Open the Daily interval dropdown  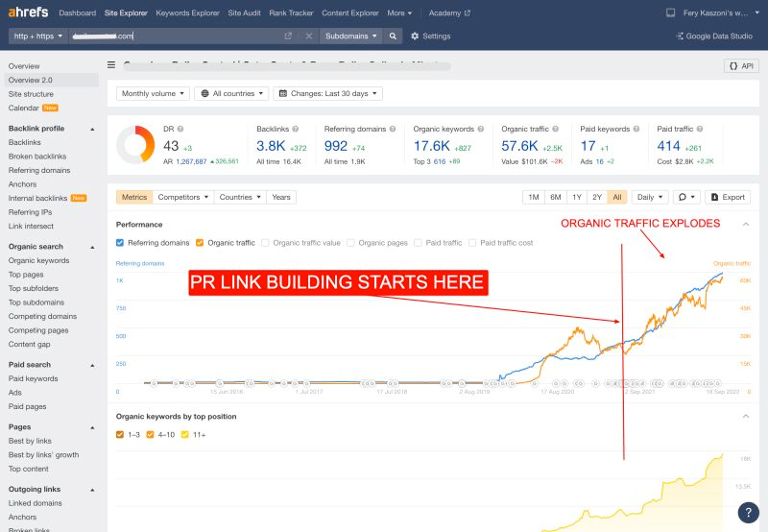point(650,197)
